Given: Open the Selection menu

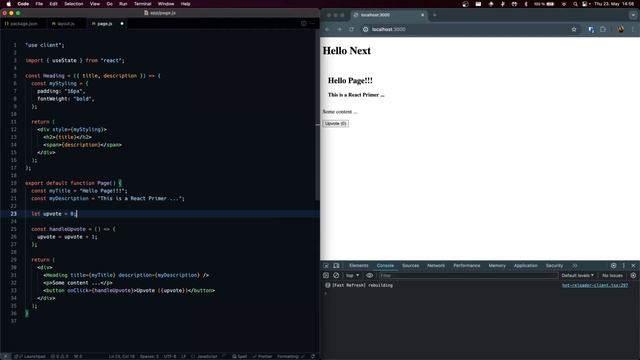Looking at the screenshot, I should (74, 4).
